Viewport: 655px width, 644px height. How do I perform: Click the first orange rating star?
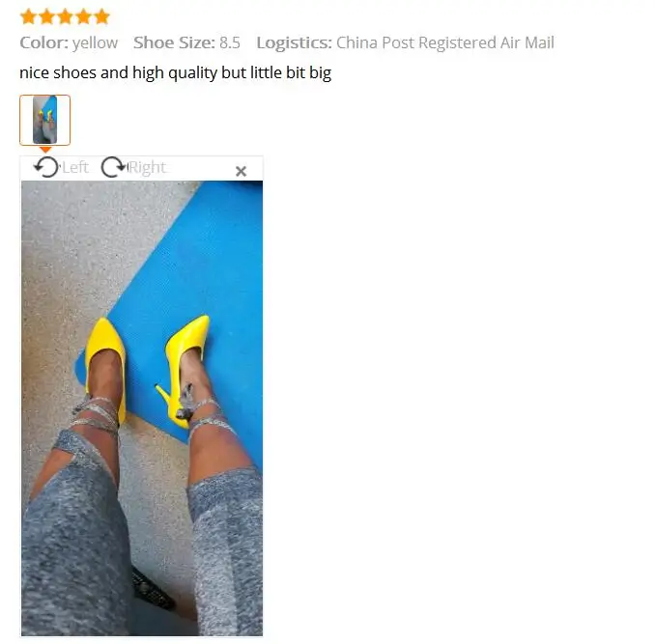click(28, 16)
